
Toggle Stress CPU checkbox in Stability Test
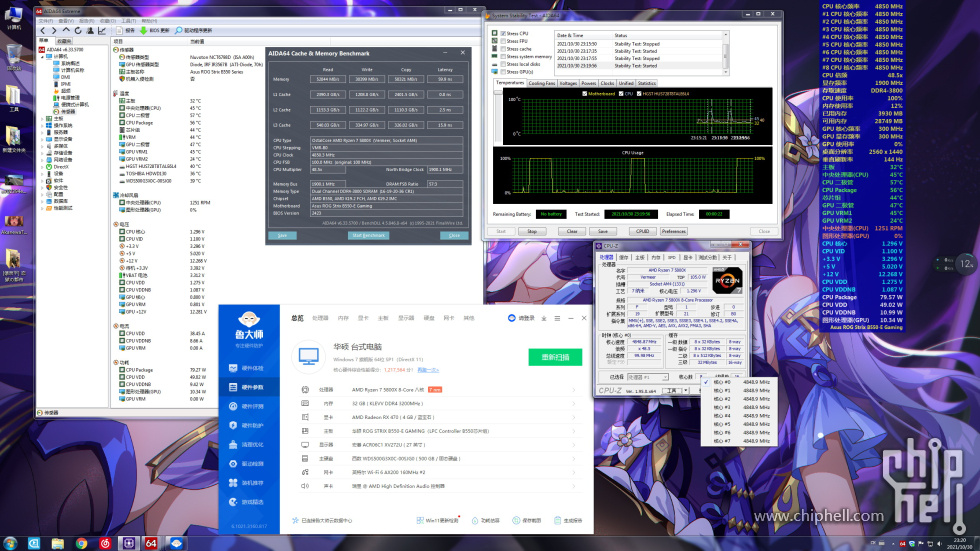(503, 34)
